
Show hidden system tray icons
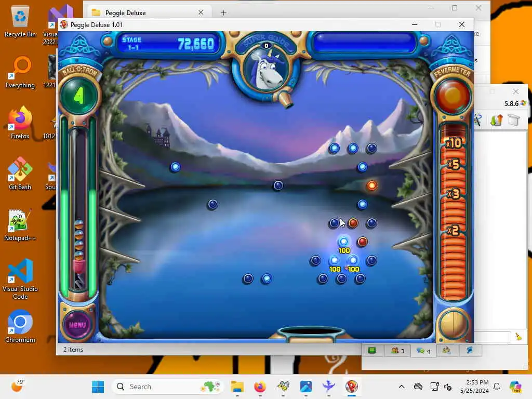click(402, 387)
